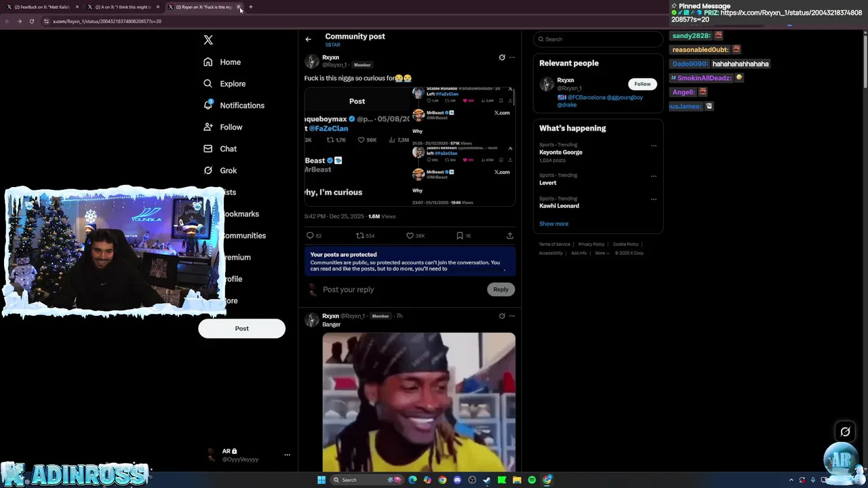868x488 pixels.
Task: Open the account menu dots beside AR
Action: 287,455
